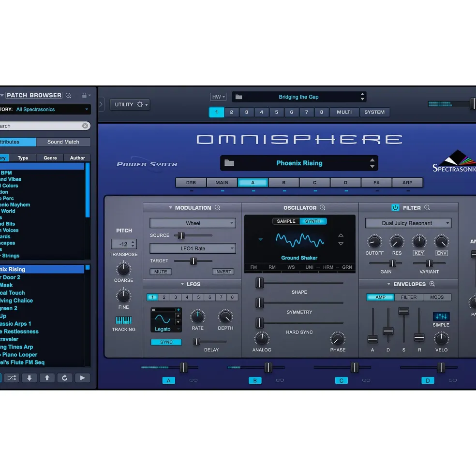Toggle the Filter power button
The image size is (476, 476).
click(395, 208)
